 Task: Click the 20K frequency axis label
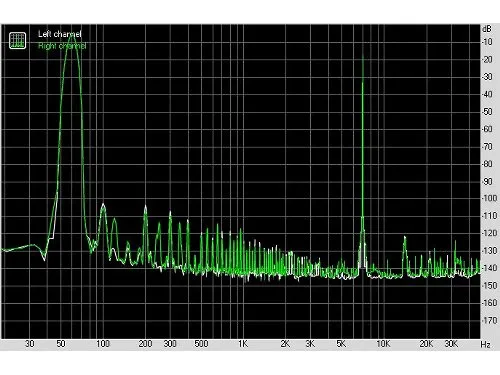tap(426, 344)
